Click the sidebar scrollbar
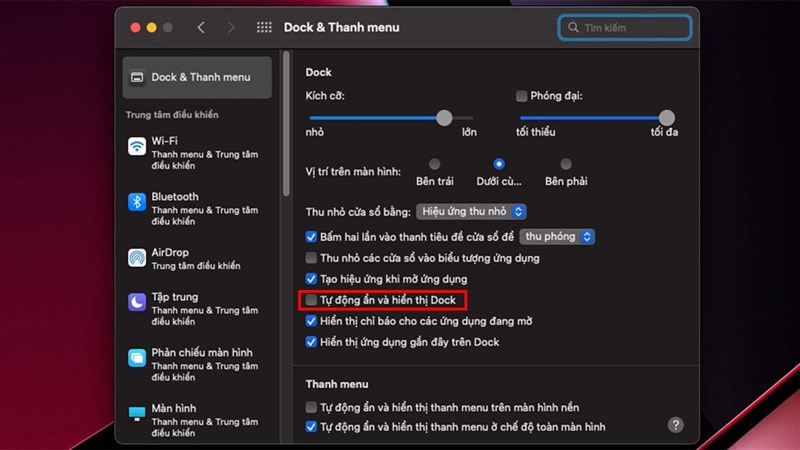This screenshot has height=450, width=800. [286, 123]
